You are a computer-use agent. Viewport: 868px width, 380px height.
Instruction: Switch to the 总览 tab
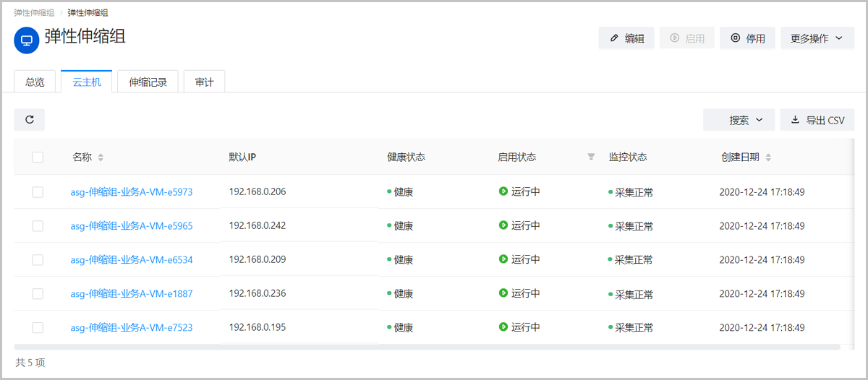35,82
